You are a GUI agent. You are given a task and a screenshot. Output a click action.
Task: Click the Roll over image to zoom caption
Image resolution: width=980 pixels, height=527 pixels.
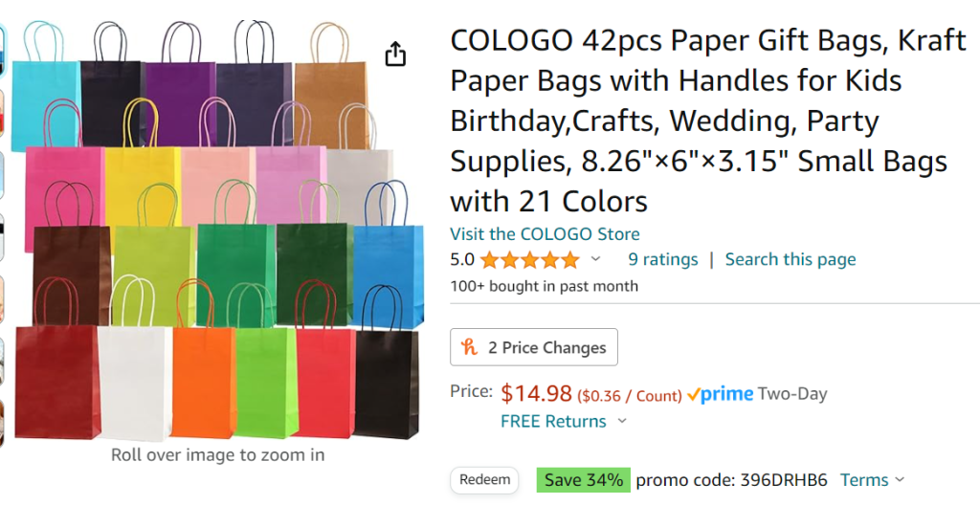pyautogui.click(x=217, y=455)
